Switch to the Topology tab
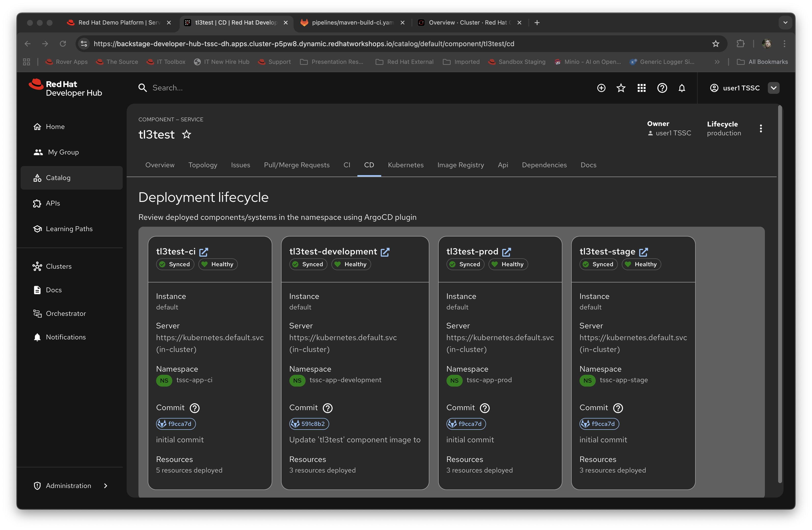 point(203,165)
